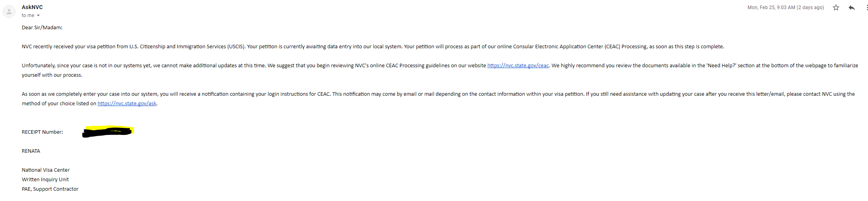Click the text 'method of your choice listed on'

coord(59,104)
